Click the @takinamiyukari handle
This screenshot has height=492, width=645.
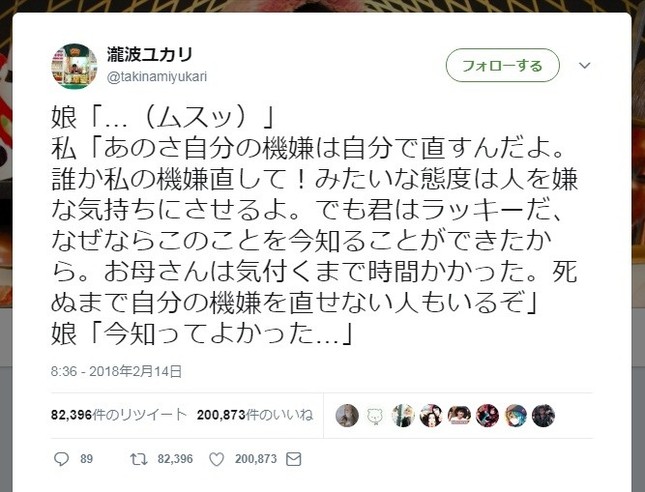(x=157, y=77)
